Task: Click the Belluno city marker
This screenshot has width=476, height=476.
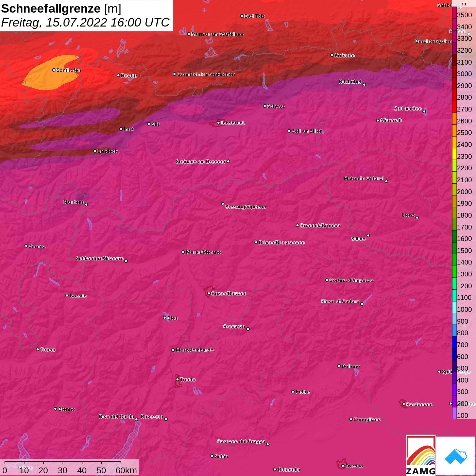Action: click(339, 366)
